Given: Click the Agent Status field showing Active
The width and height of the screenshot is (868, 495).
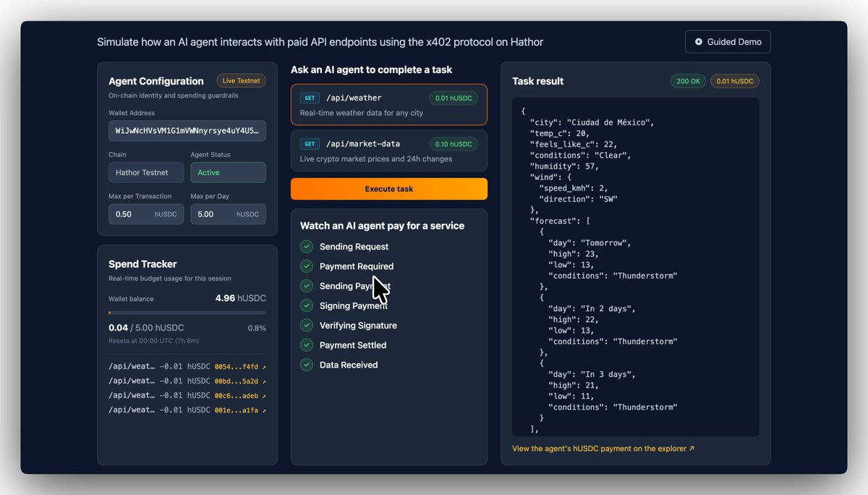Looking at the screenshot, I should click(228, 172).
